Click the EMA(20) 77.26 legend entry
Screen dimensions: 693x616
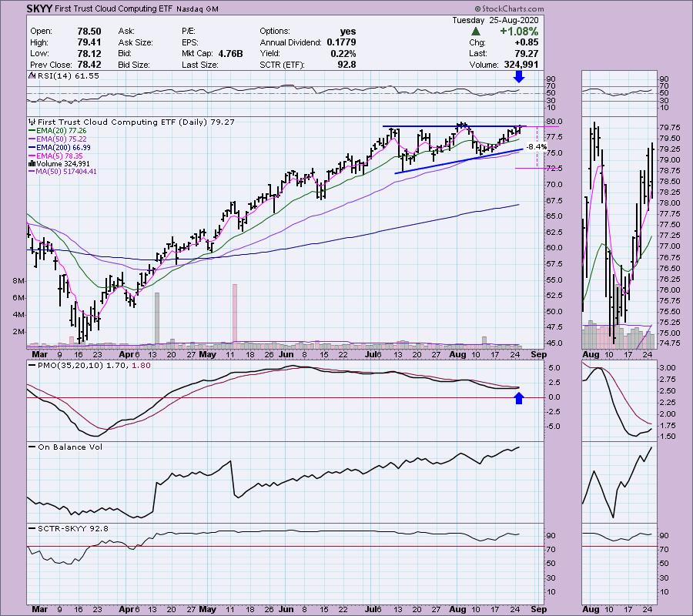click(58, 131)
